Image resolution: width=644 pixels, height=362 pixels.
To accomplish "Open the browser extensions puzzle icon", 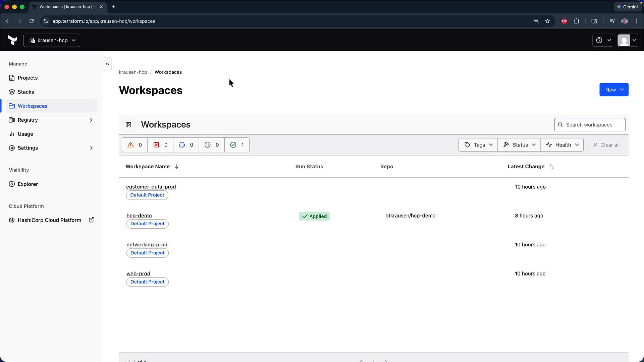I will (x=576, y=21).
